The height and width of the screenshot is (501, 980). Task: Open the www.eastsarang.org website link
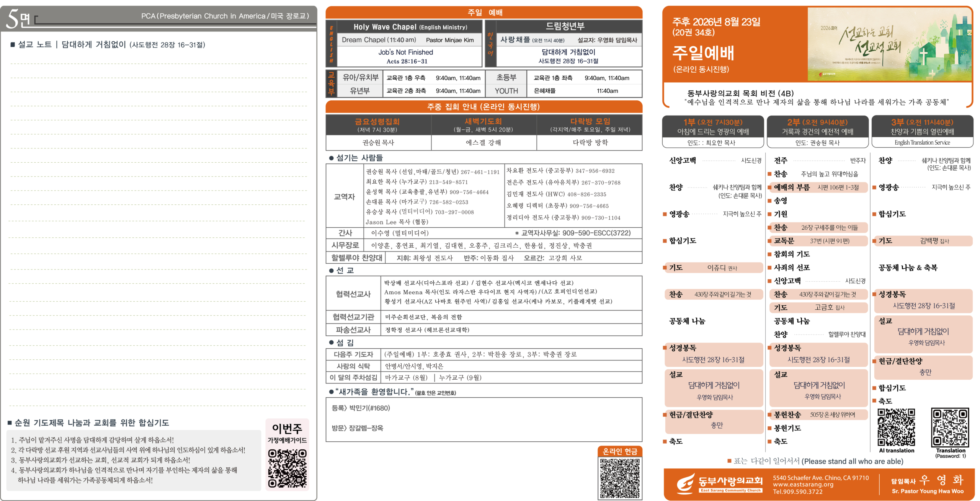coord(803,485)
